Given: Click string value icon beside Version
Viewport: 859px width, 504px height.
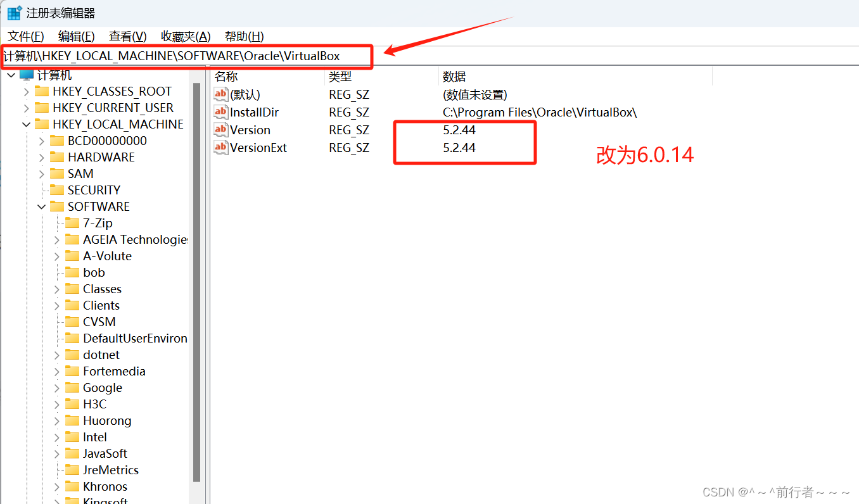Looking at the screenshot, I should pyautogui.click(x=220, y=130).
